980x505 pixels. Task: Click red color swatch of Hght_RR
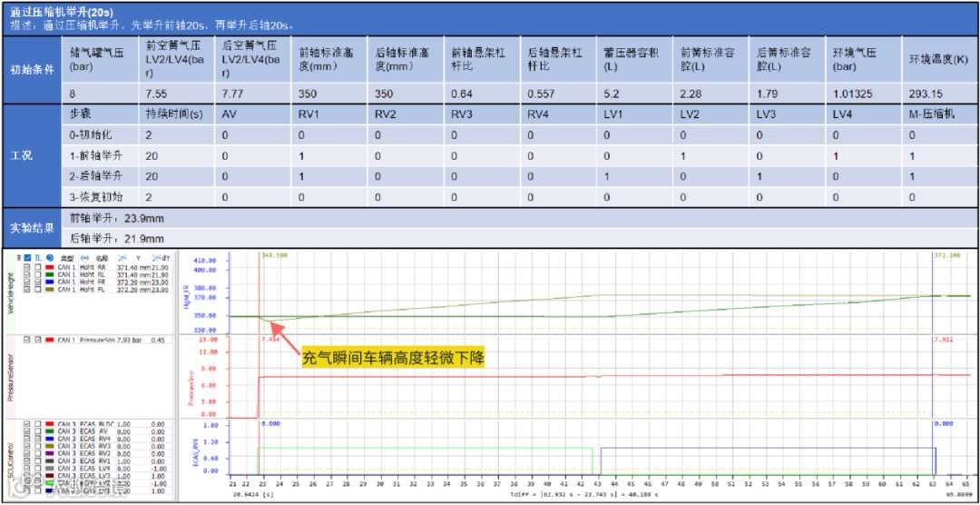tap(50, 267)
